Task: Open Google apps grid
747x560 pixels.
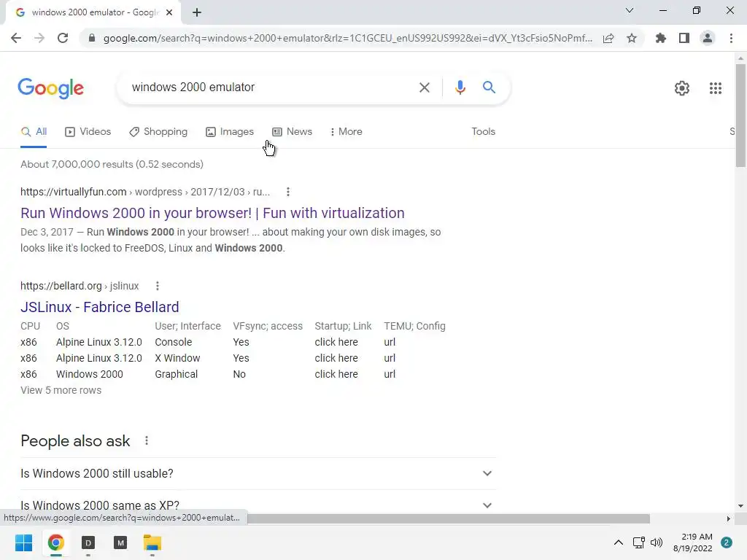Action: click(716, 88)
